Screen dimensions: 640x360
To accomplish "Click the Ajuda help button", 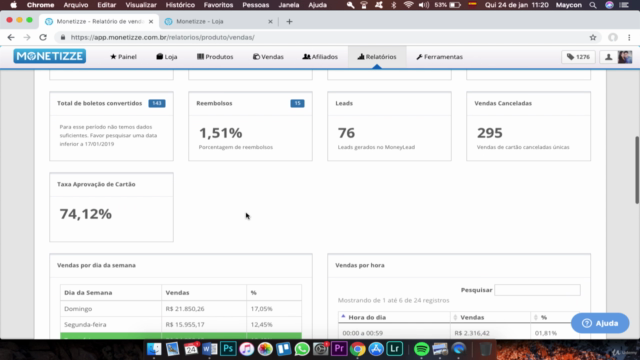I will tap(600, 323).
